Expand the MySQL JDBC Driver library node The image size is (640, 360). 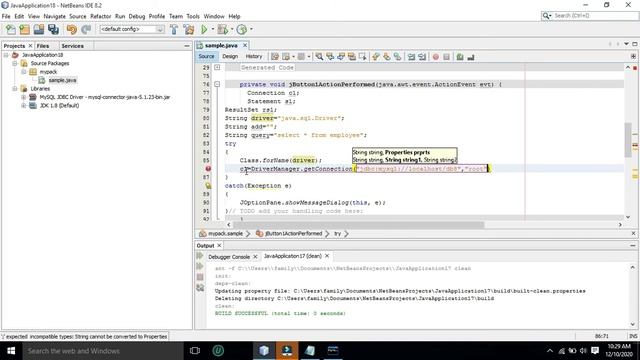pyautogui.click(x=24, y=97)
